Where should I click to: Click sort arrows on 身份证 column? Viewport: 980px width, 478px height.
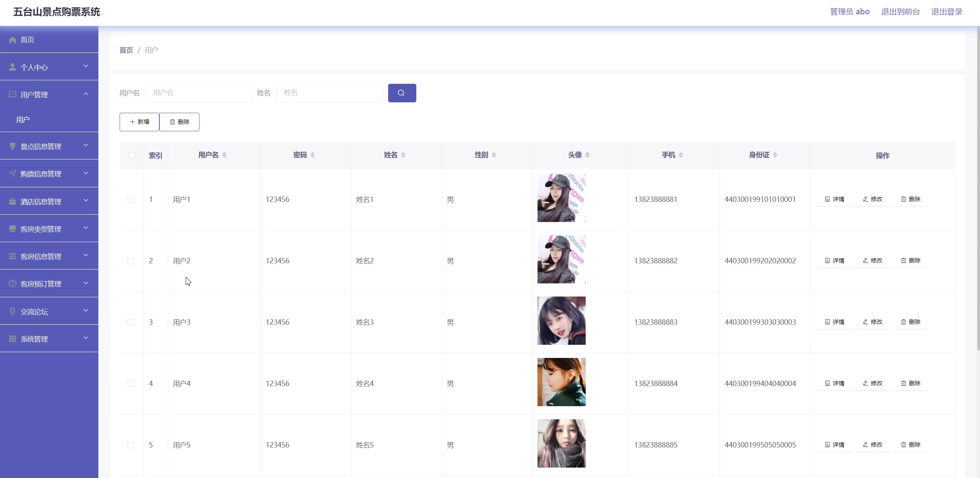coord(775,155)
